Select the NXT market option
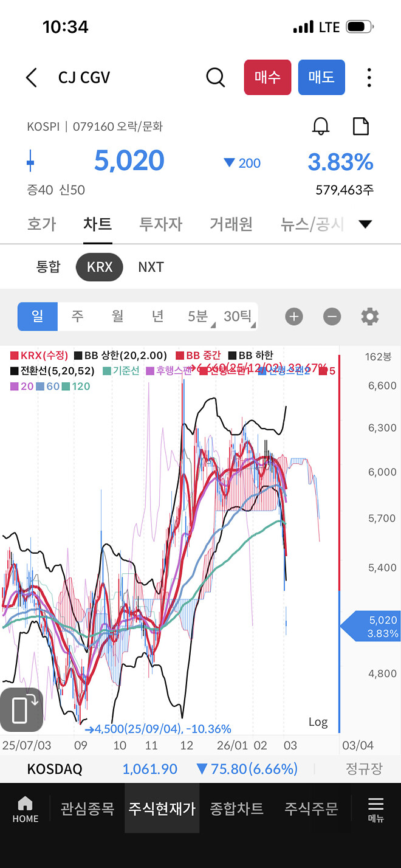This screenshot has width=401, height=868. pyautogui.click(x=151, y=267)
